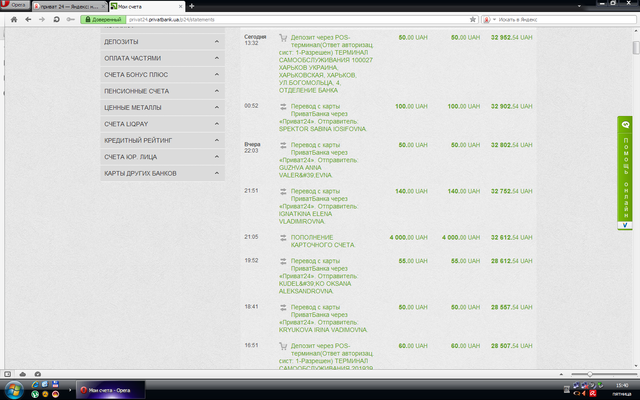Open transfer from GUZHVA ANNA
The image size is (640, 400).
pos(318,160)
